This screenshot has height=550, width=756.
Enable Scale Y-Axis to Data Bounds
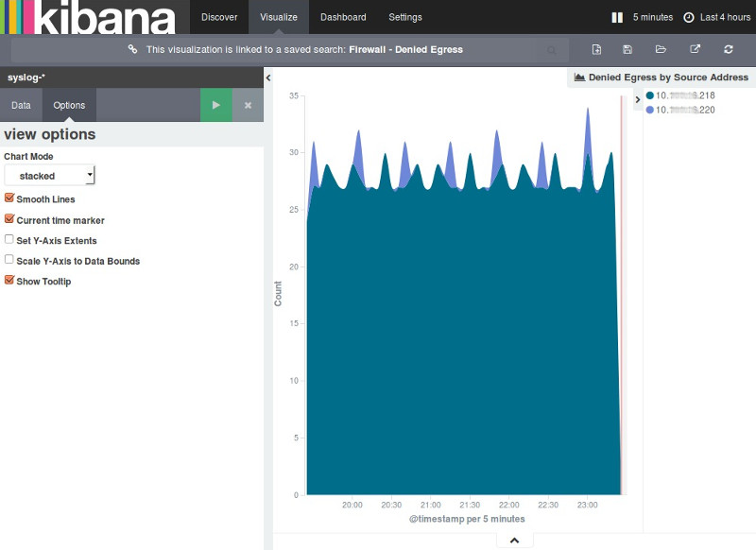coord(9,260)
